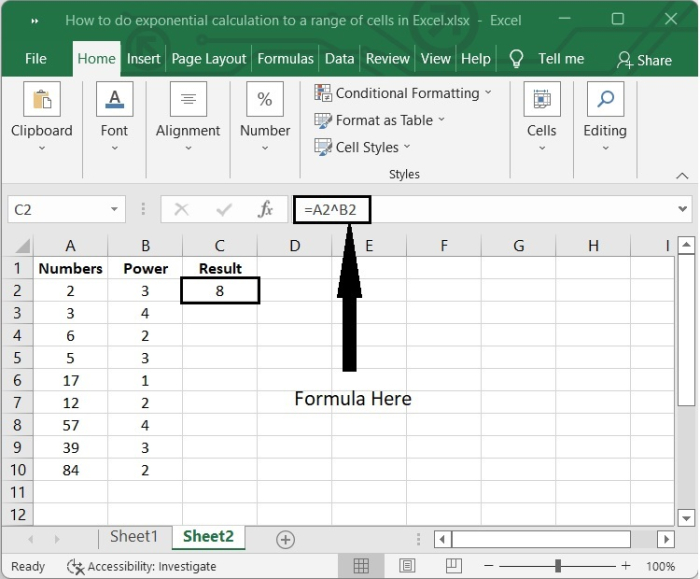This screenshot has width=700, height=579.
Task: Click the zoom slider handle
Action: tap(557, 566)
